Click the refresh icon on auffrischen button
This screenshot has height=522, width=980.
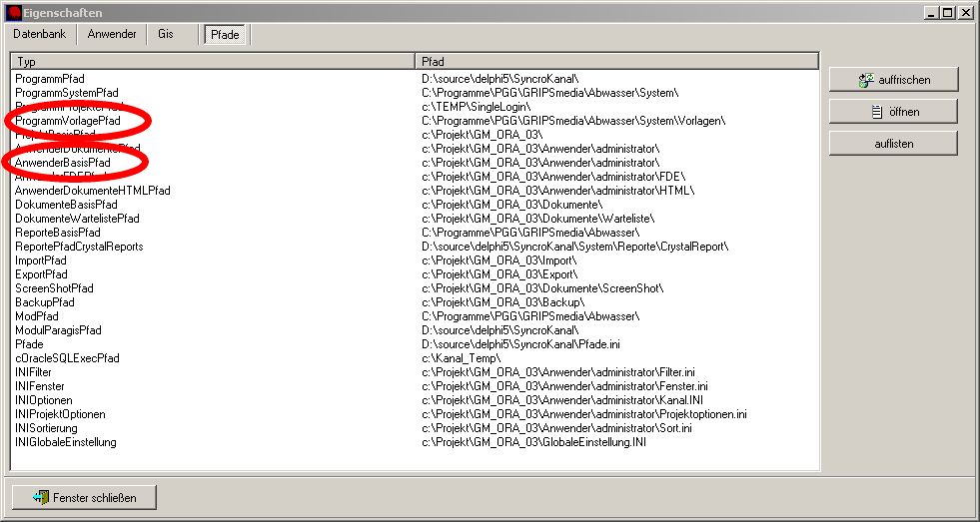(x=865, y=80)
